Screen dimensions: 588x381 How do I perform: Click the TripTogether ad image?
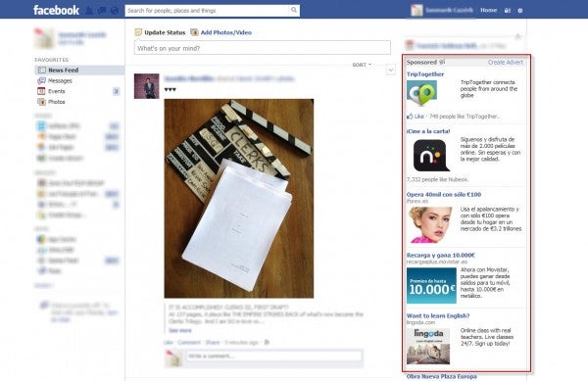(421, 93)
